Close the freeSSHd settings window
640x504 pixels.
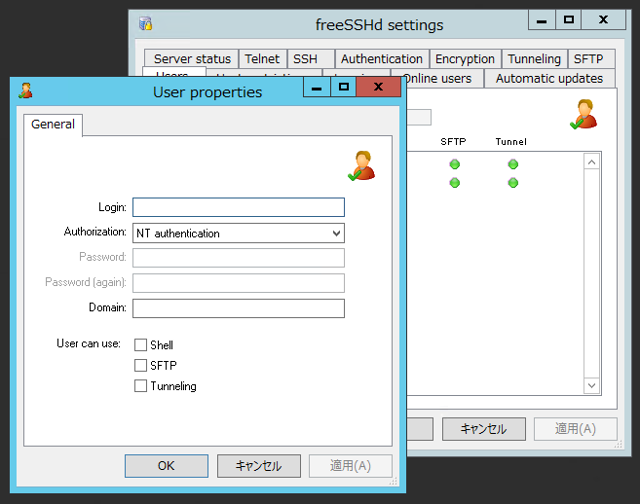click(x=603, y=20)
